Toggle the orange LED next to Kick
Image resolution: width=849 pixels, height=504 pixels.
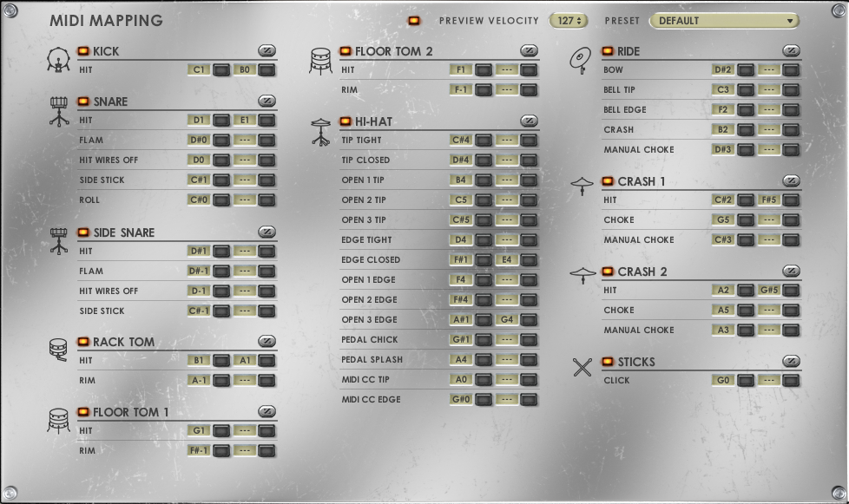click(84, 51)
